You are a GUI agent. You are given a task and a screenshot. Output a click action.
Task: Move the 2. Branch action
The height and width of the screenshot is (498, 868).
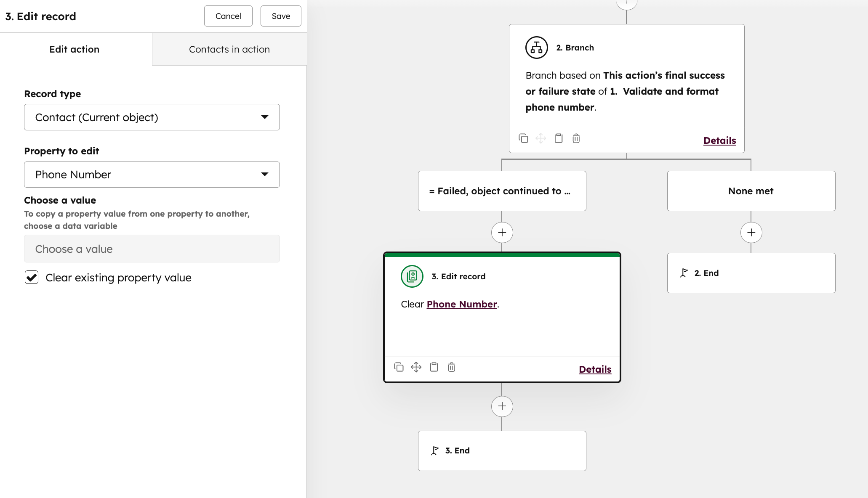541,138
